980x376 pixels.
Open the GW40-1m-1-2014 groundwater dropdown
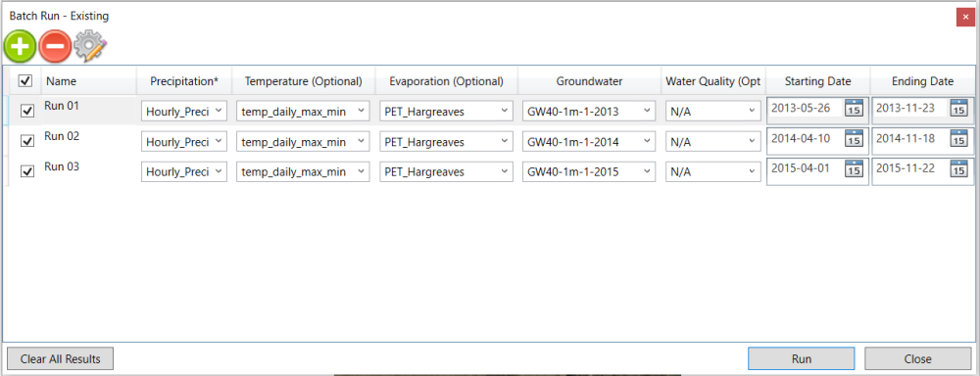click(x=589, y=142)
